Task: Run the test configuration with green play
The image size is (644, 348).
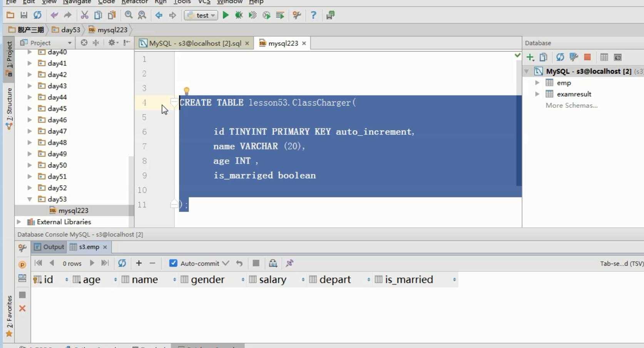Action: [x=226, y=15]
